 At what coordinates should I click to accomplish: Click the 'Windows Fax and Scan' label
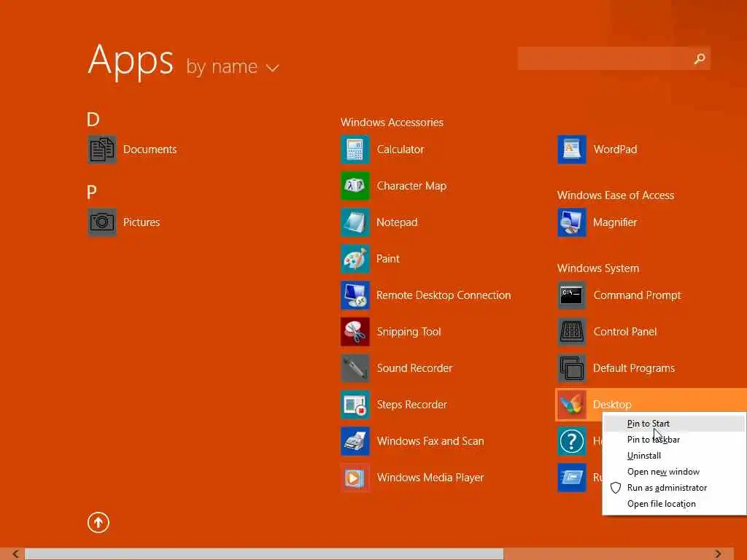tap(430, 441)
